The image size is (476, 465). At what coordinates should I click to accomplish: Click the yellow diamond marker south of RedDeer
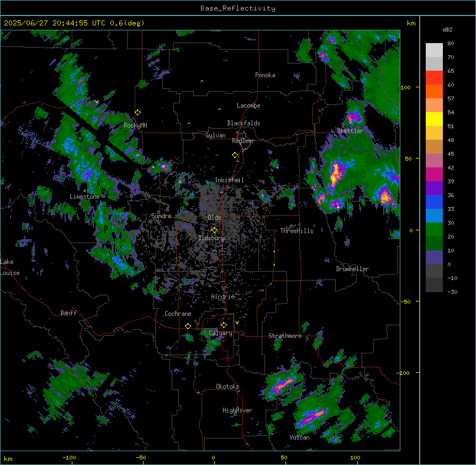(235, 155)
